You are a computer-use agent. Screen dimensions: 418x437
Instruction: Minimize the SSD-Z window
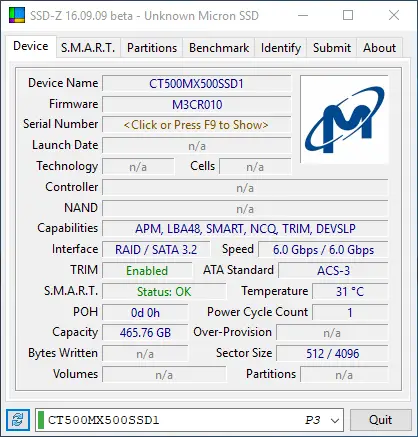click(x=303, y=15)
